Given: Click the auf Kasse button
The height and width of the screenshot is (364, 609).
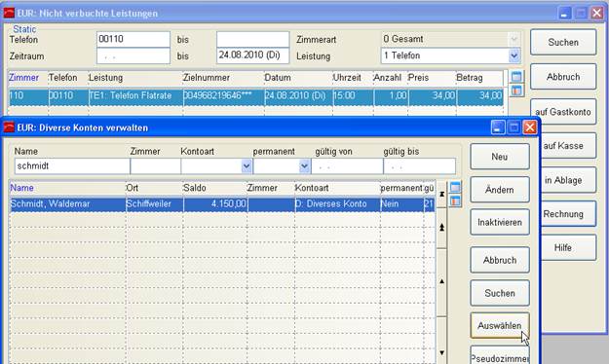Looking at the screenshot, I should pyautogui.click(x=569, y=146).
